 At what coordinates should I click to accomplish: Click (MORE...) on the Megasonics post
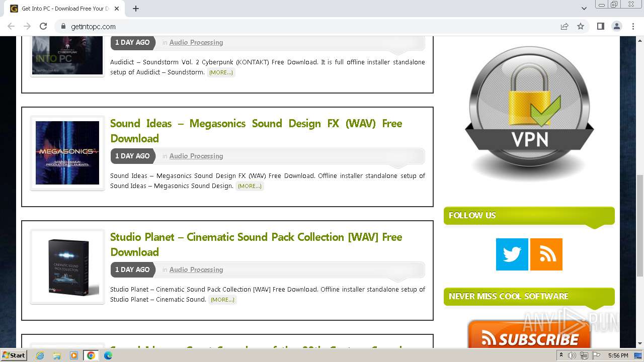250,186
